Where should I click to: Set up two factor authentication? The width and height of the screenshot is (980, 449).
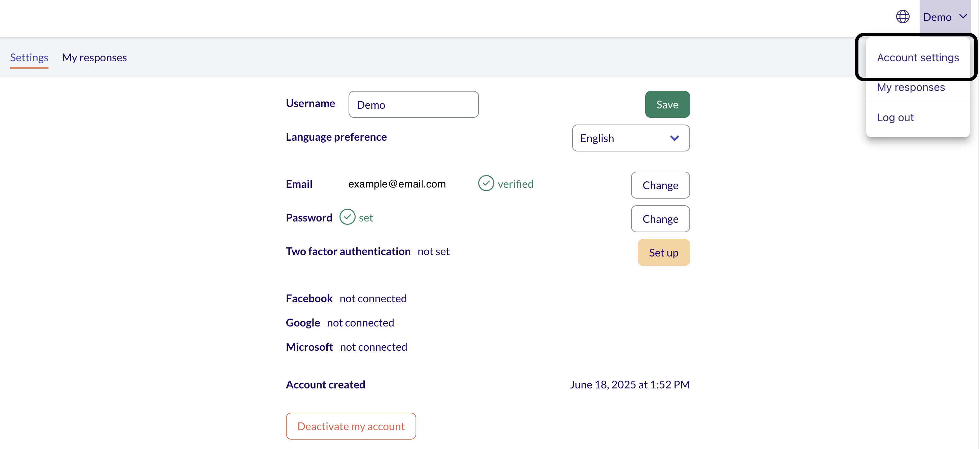663,252
